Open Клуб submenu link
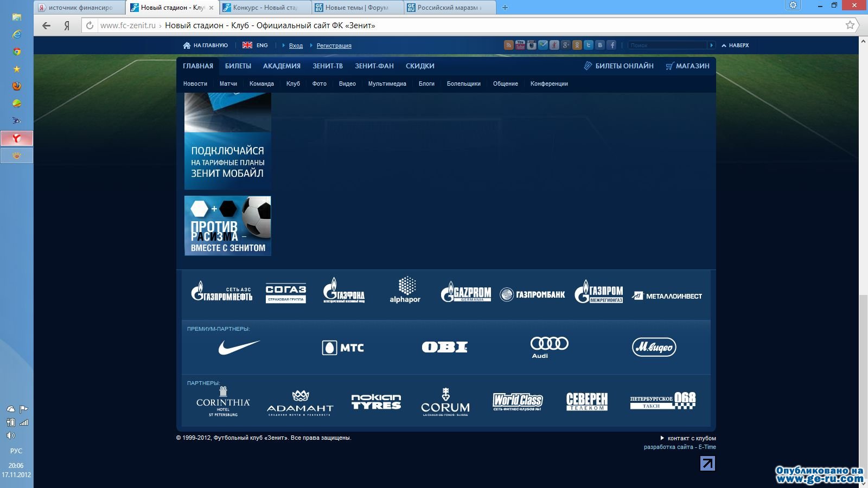The image size is (868, 488). point(293,84)
